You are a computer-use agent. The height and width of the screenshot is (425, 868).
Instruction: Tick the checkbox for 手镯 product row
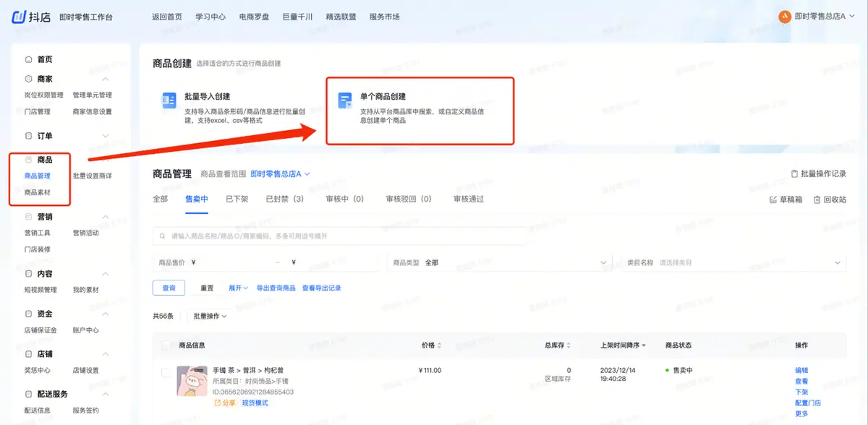[x=166, y=373]
